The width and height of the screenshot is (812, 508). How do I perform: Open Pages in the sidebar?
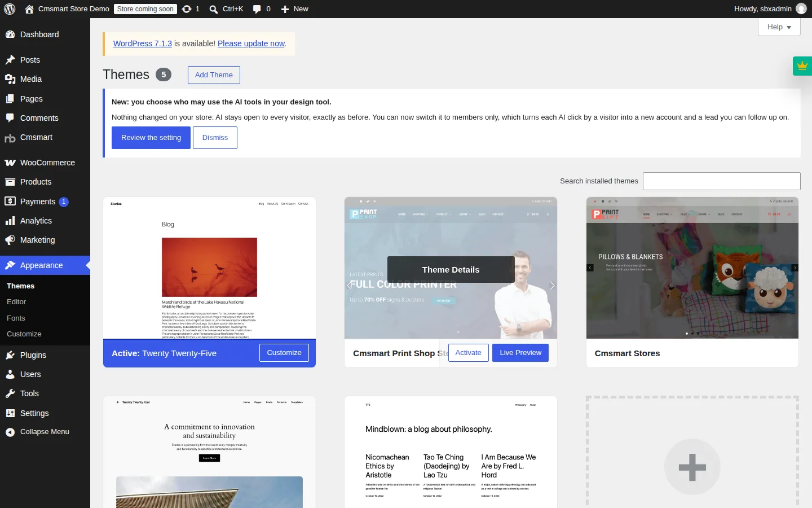tap(45, 99)
